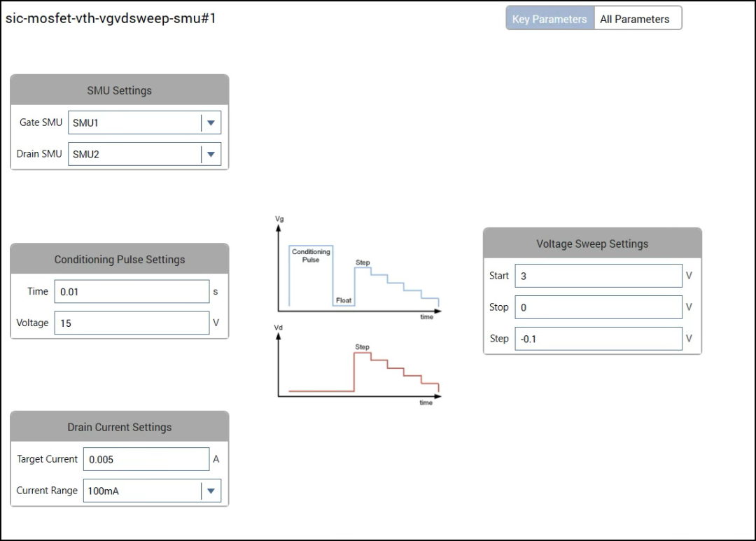Expand the Current Range dropdown arrow
This screenshot has width=756, height=541.
(211, 491)
